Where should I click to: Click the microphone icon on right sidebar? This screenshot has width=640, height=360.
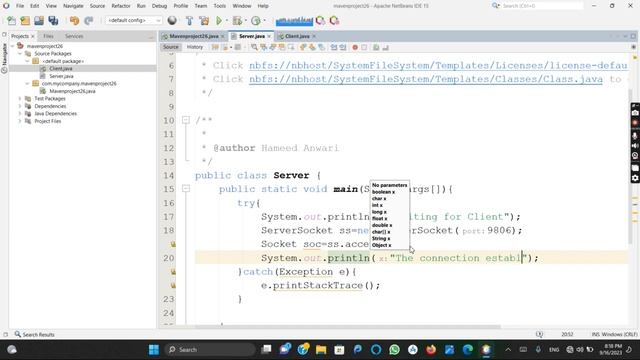click(x=635, y=136)
